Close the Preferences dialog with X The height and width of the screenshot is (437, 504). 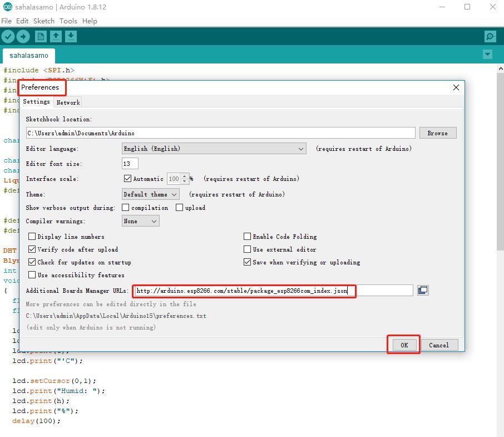(x=456, y=87)
